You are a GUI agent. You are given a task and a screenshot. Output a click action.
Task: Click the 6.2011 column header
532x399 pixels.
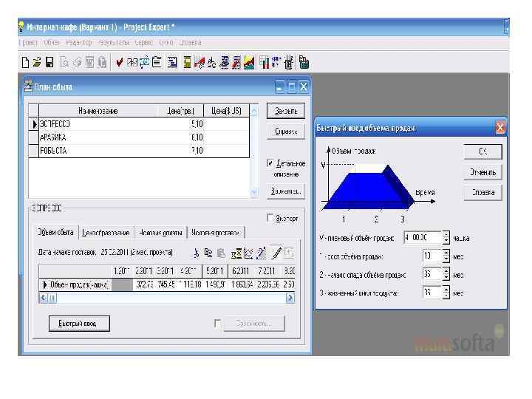[x=241, y=271]
